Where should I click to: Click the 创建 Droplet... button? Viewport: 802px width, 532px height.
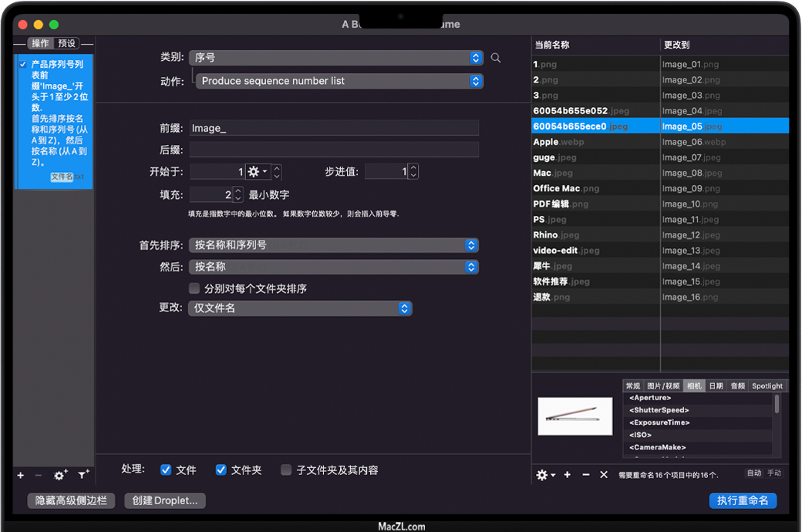click(165, 500)
